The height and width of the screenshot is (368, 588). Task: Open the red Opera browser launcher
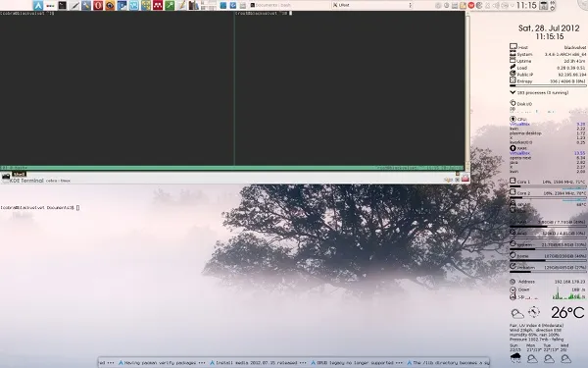coord(98,5)
